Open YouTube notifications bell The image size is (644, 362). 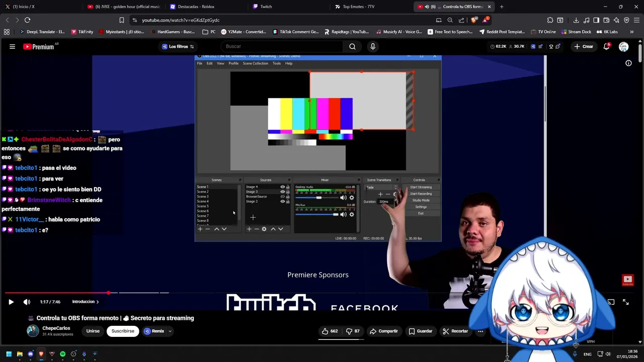[607, 46]
